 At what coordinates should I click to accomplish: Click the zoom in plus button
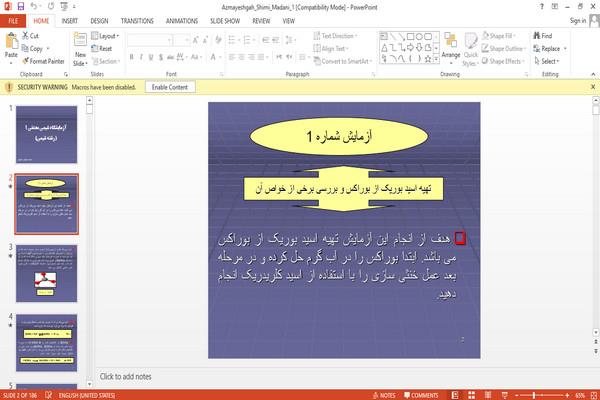(567, 395)
